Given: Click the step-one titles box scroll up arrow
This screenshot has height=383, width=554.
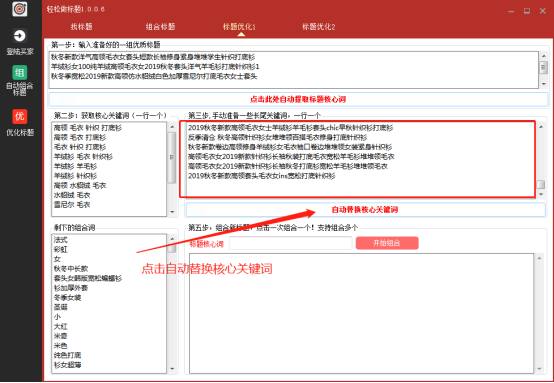Looking at the screenshot, I should pyautogui.click(x=543, y=56).
